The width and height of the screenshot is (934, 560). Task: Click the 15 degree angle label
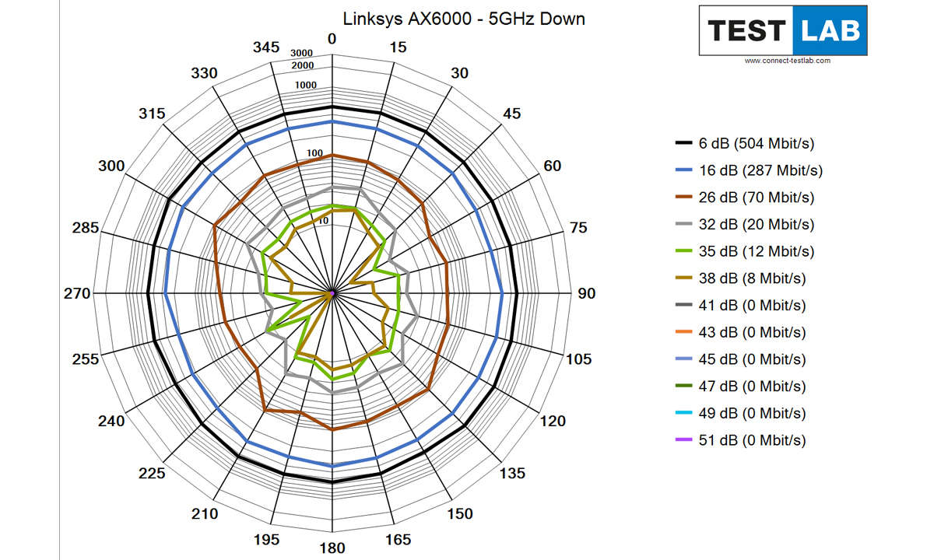397,47
